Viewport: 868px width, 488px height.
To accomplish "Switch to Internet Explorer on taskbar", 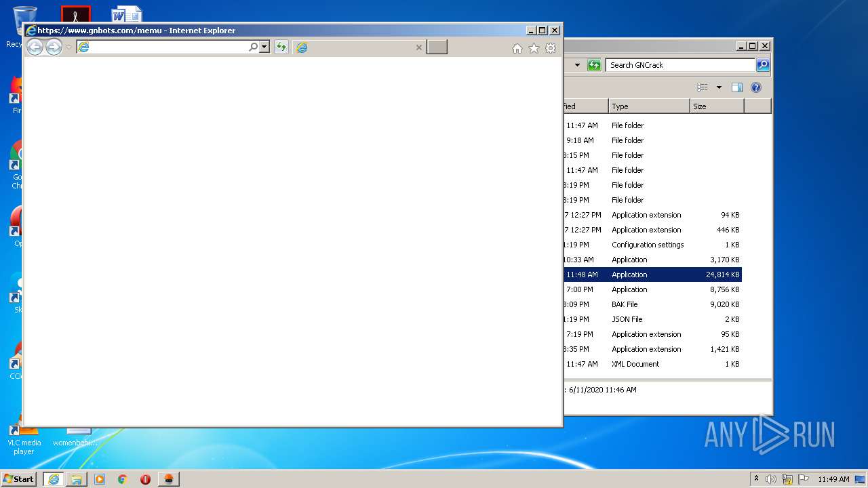I will 54,479.
